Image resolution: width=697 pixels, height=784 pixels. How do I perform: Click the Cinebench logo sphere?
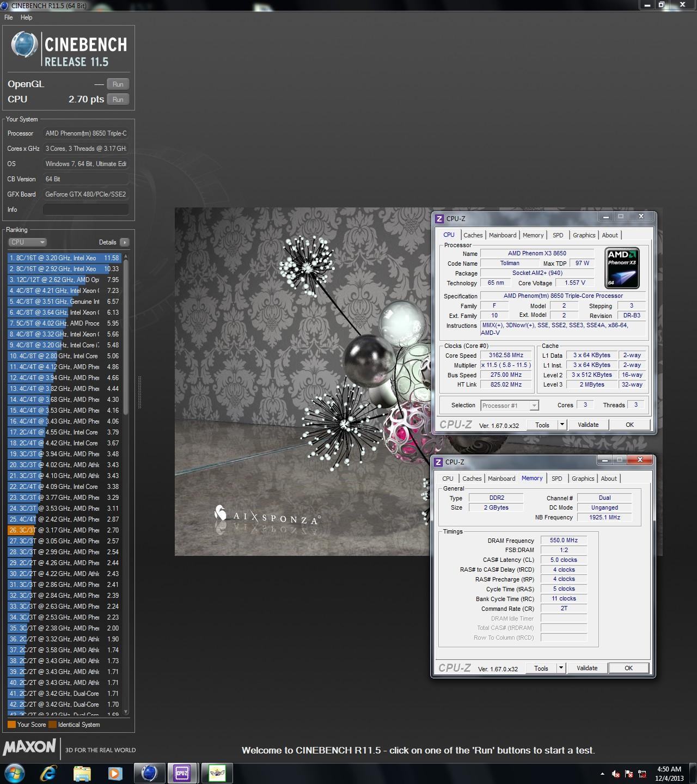tap(25, 45)
